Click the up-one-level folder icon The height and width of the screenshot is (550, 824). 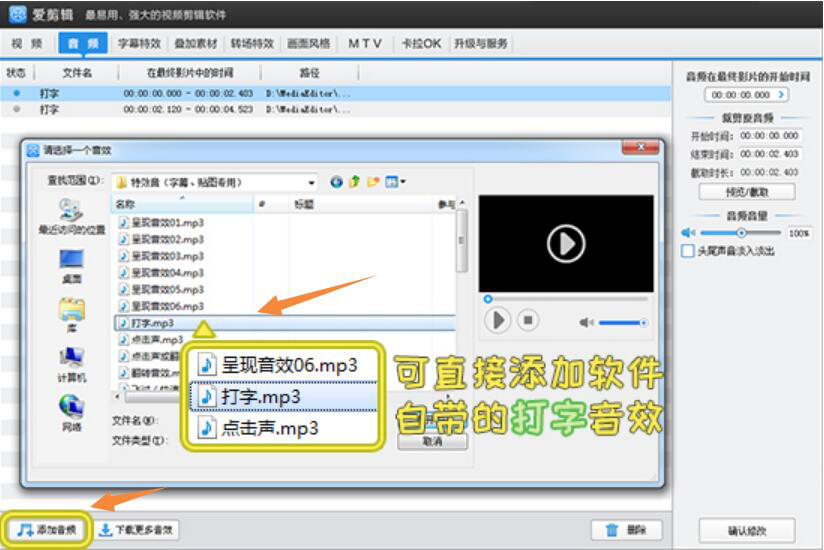(x=354, y=182)
